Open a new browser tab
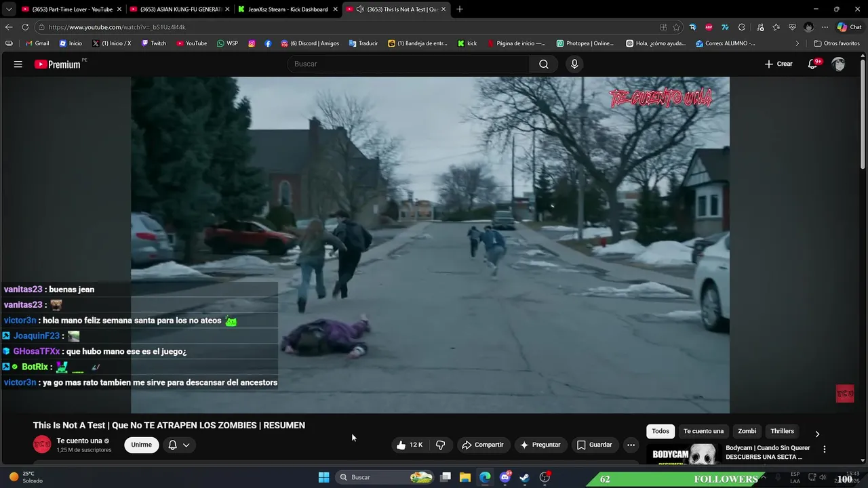 [x=460, y=9]
